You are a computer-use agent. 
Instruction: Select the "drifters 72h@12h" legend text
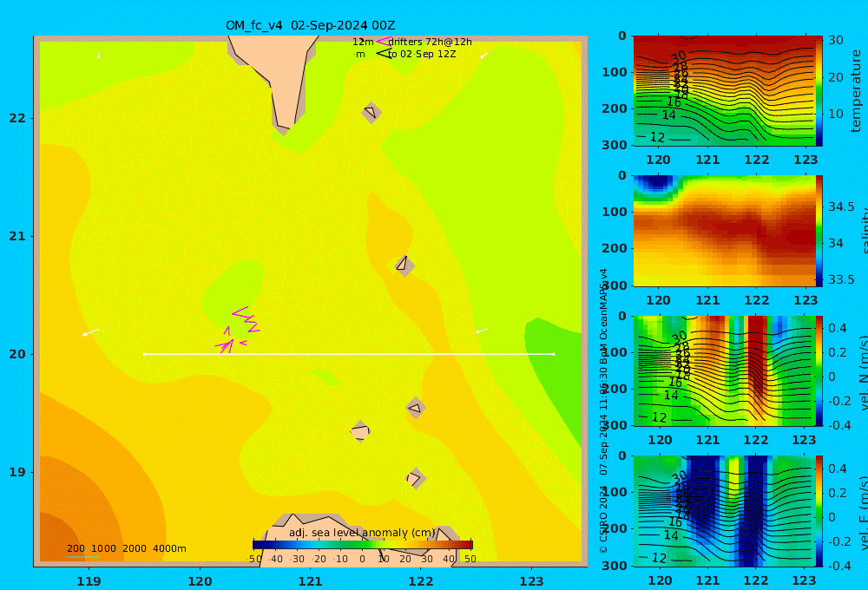431,42
